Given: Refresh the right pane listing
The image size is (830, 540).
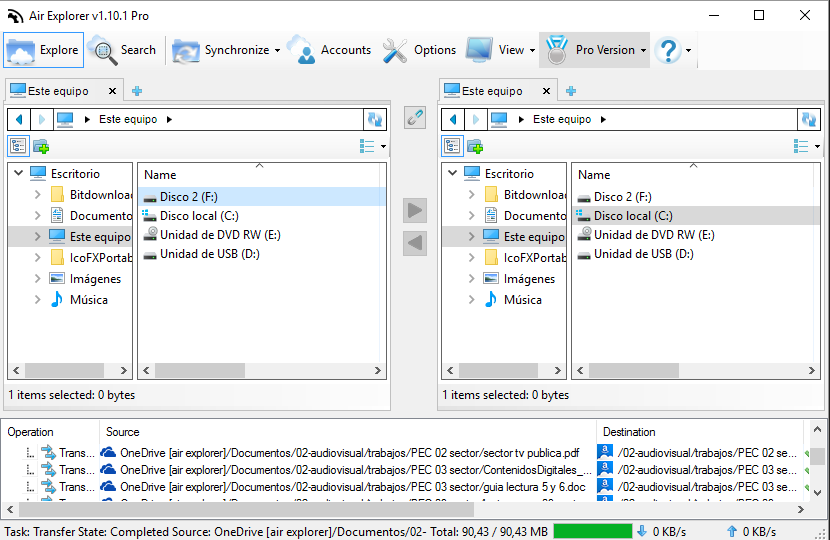Looking at the screenshot, I should pyautogui.click(x=809, y=119).
